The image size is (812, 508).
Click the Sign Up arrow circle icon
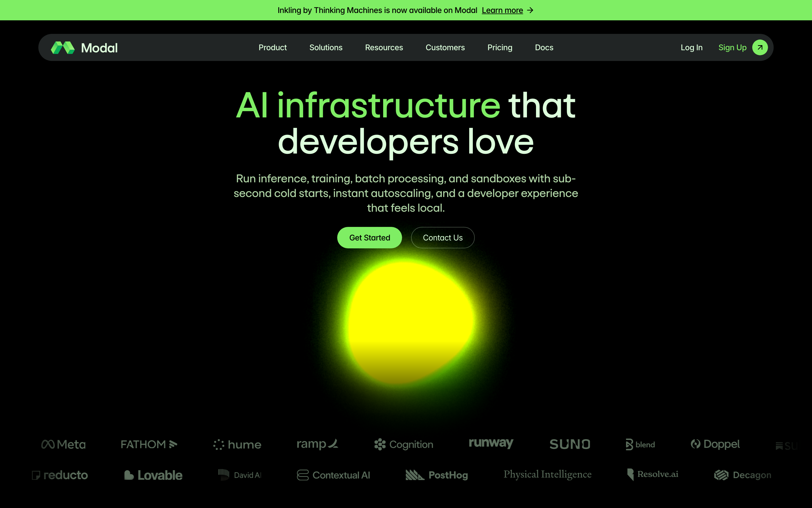point(760,47)
